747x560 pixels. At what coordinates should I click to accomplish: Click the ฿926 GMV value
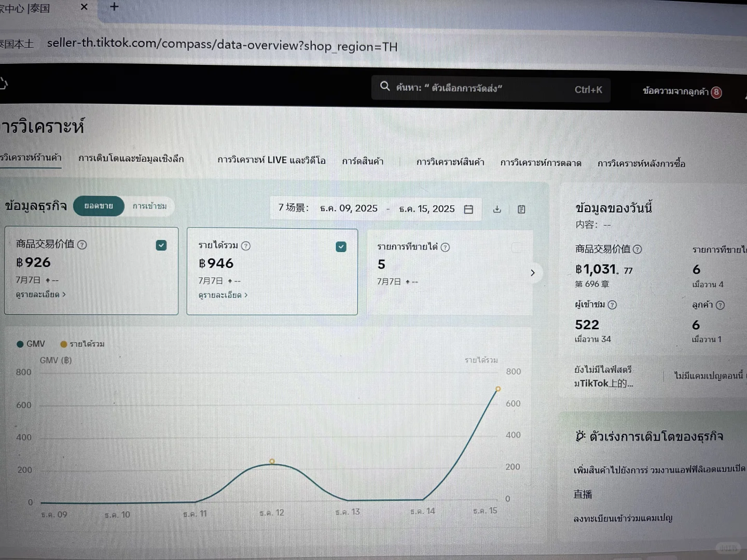33,262
